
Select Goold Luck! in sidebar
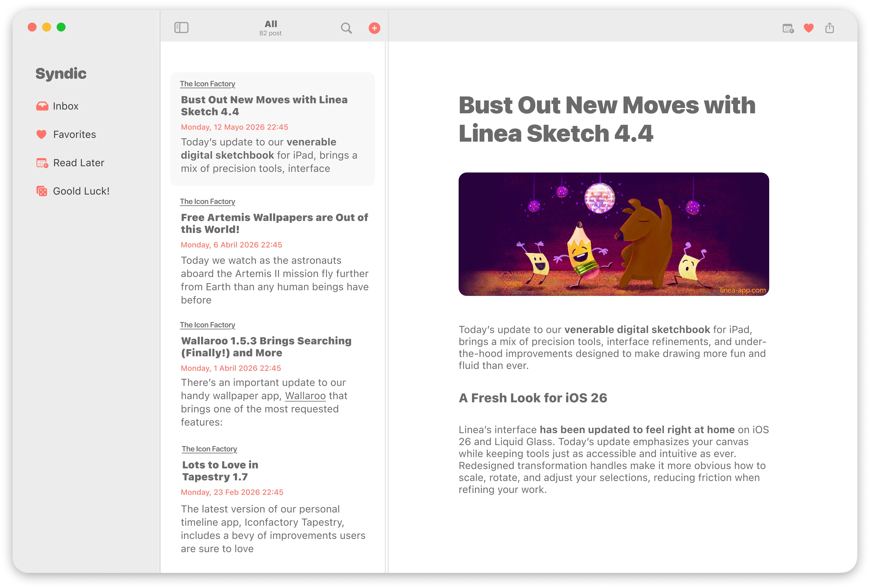tap(73, 191)
